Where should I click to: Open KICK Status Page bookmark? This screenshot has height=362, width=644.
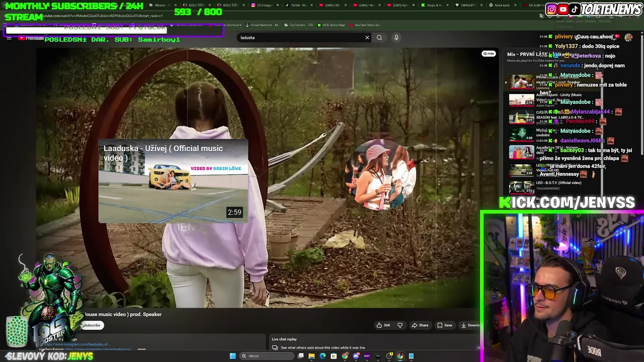coord(332,25)
